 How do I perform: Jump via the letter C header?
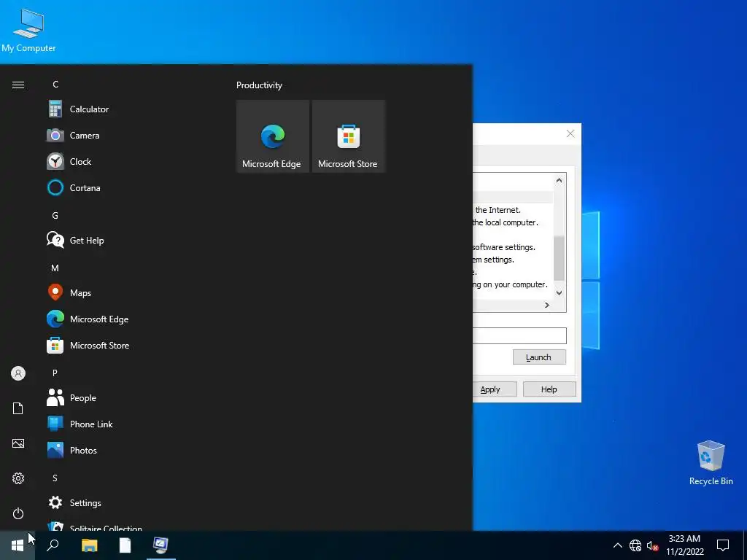click(55, 85)
